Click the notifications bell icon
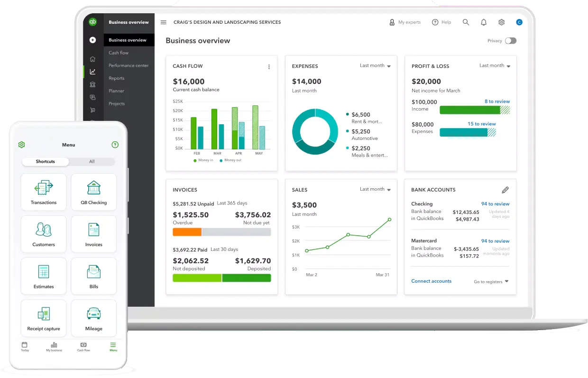 (484, 22)
